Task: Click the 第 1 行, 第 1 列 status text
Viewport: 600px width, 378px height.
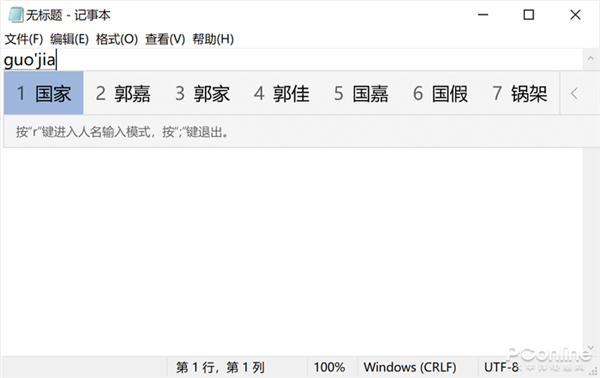Action: click(x=220, y=367)
